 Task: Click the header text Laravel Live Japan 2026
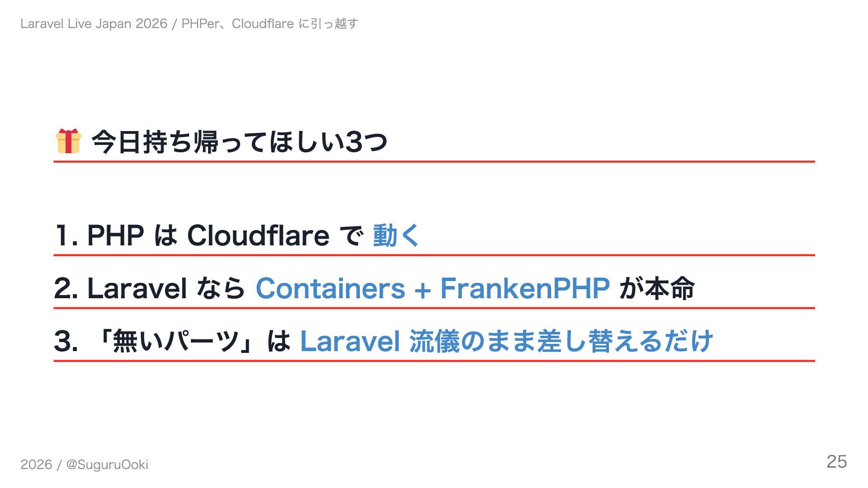[94, 23]
